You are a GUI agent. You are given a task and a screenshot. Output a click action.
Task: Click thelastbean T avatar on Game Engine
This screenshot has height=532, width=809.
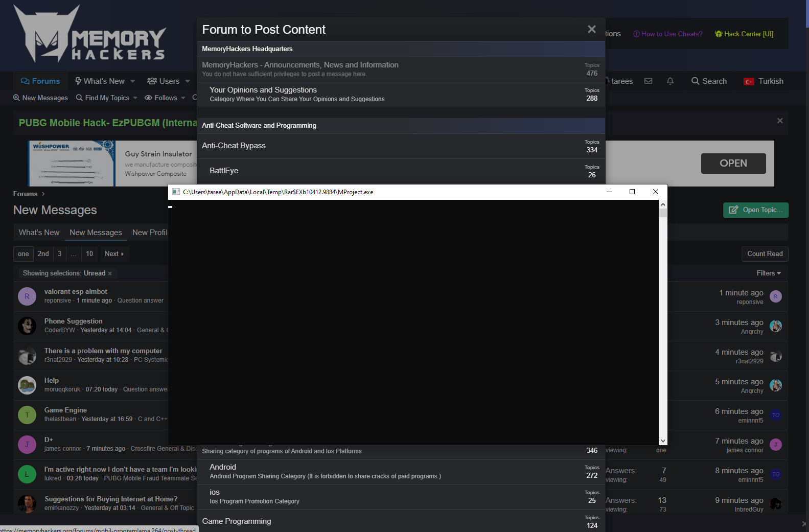pyautogui.click(x=27, y=415)
